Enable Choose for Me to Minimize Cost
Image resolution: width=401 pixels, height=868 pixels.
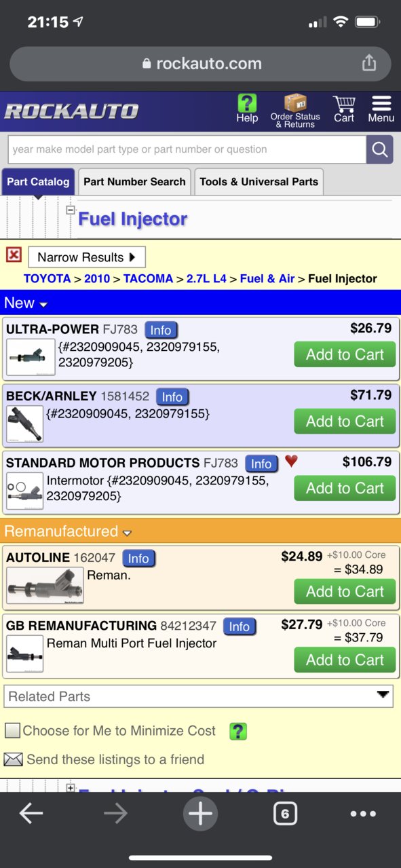pos(12,731)
